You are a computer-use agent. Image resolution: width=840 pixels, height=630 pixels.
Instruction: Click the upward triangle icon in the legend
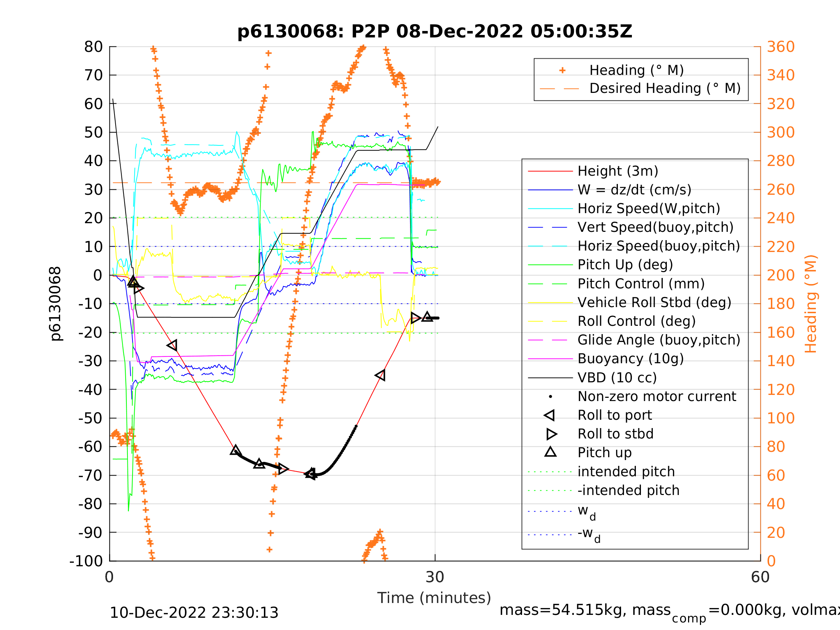point(550,452)
